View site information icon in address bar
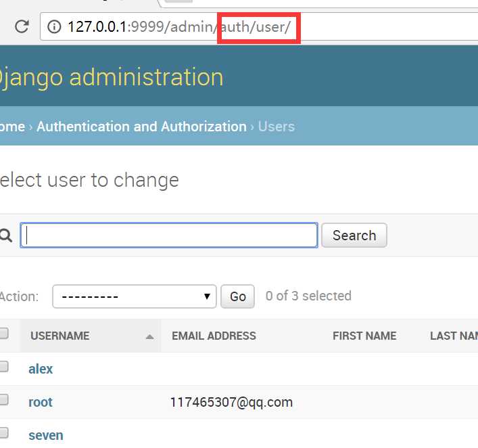 pos(54,26)
